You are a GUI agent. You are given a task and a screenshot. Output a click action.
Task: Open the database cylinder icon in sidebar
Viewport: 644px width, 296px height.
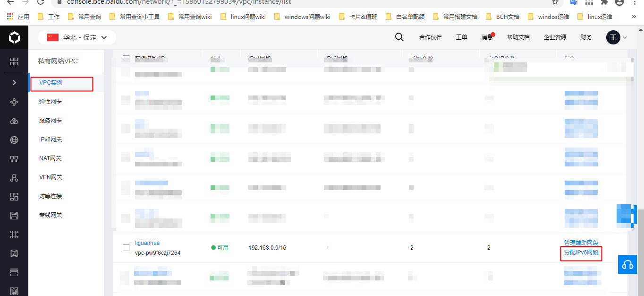(x=14, y=253)
